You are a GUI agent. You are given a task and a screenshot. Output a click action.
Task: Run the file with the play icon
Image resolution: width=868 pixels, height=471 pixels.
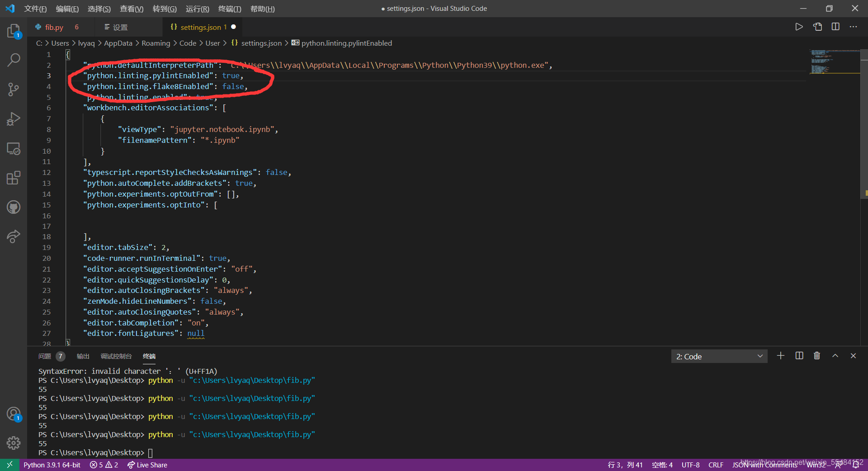coord(799,27)
